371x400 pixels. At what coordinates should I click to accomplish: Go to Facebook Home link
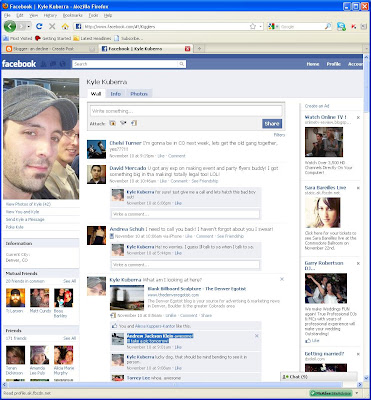pyautogui.click(x=313, y=64)
